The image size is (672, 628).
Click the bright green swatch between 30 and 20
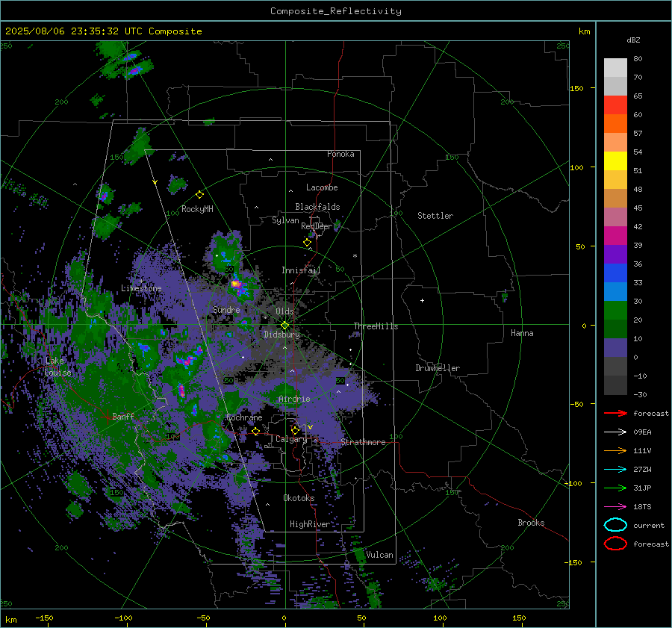[x=615, y=311]
